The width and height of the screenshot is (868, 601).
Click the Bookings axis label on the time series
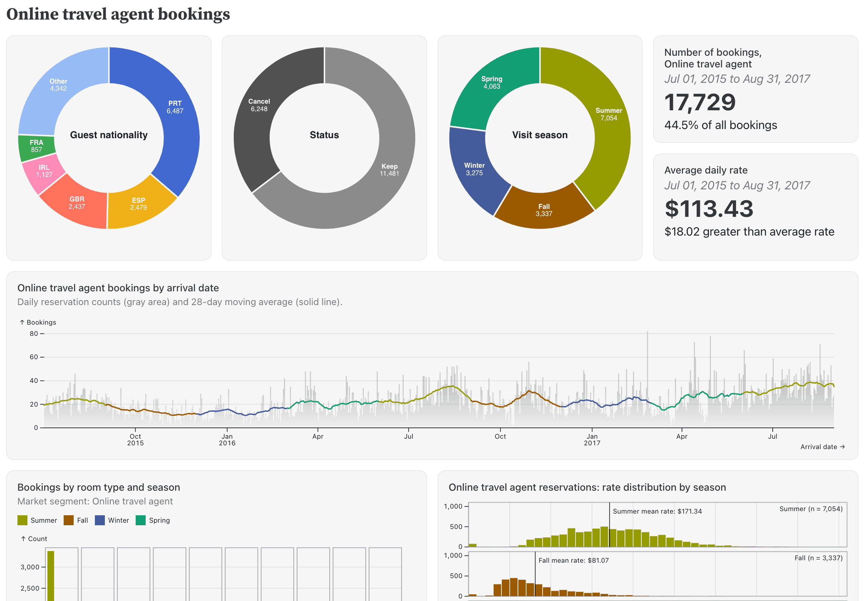[x=38, y=322]
